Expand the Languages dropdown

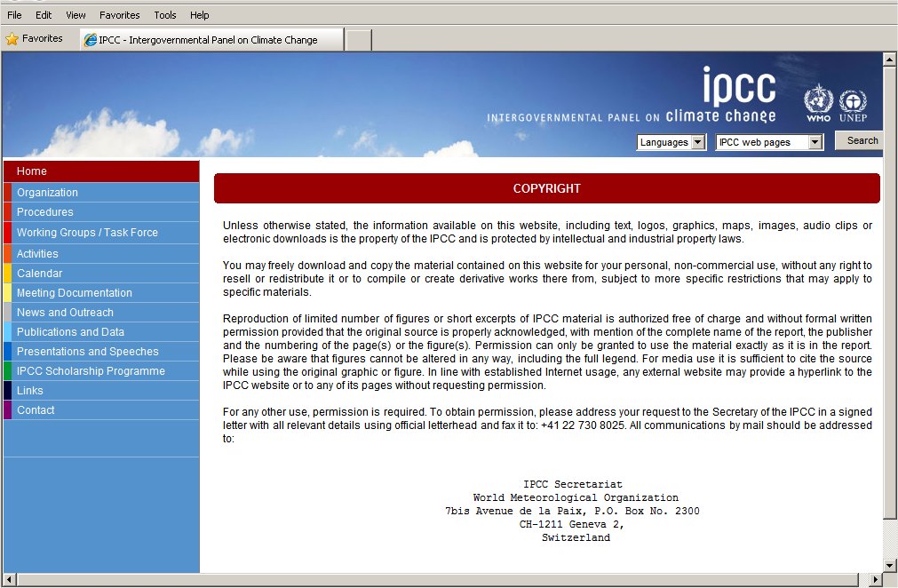pos(671,142)
